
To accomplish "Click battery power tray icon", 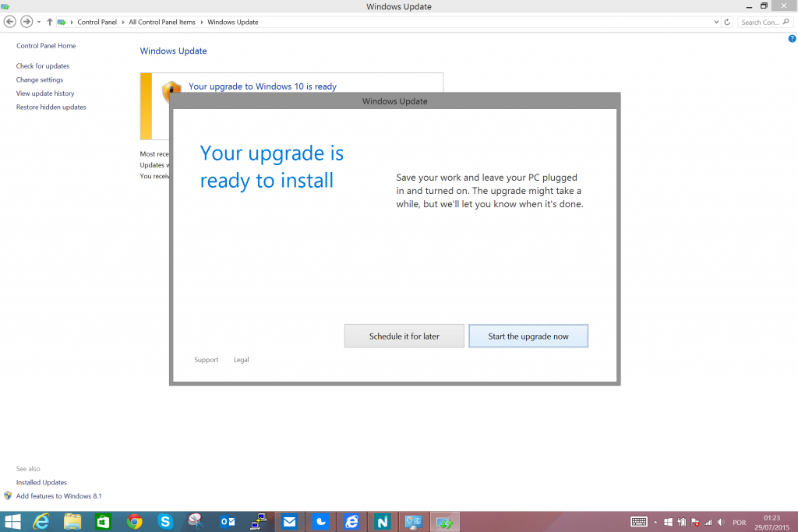I will click(x=682, y=523).
